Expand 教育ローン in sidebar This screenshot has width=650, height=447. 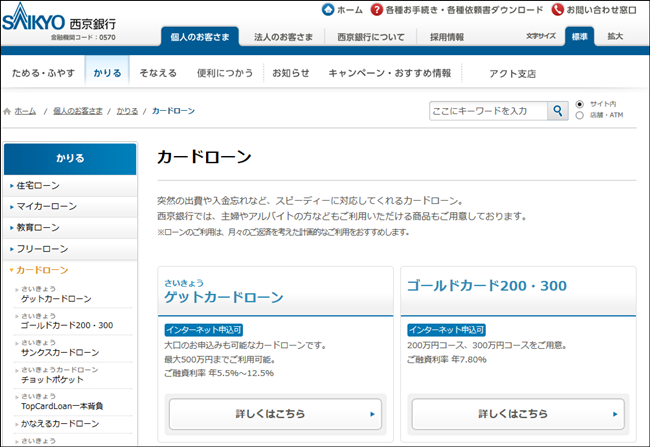pyautogui.click(x=70, y=228)
